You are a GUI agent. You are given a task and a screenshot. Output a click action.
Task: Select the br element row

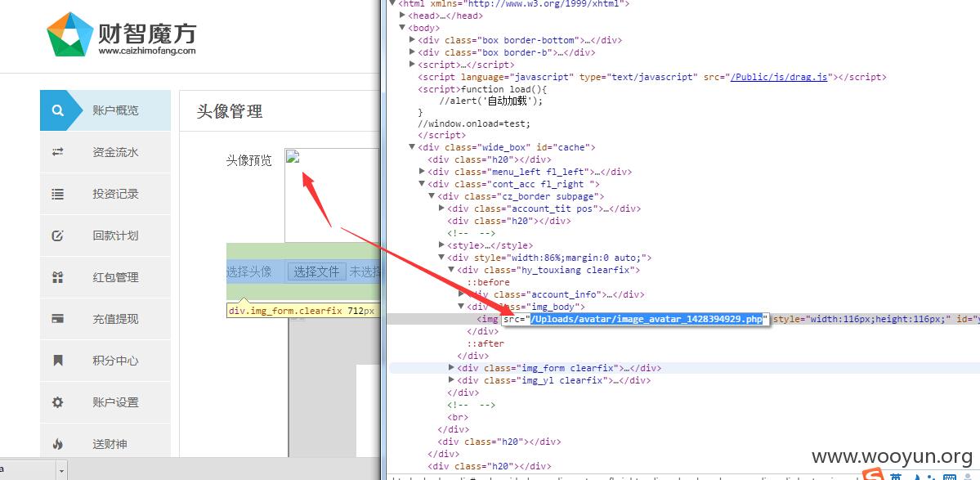point(458,418)
